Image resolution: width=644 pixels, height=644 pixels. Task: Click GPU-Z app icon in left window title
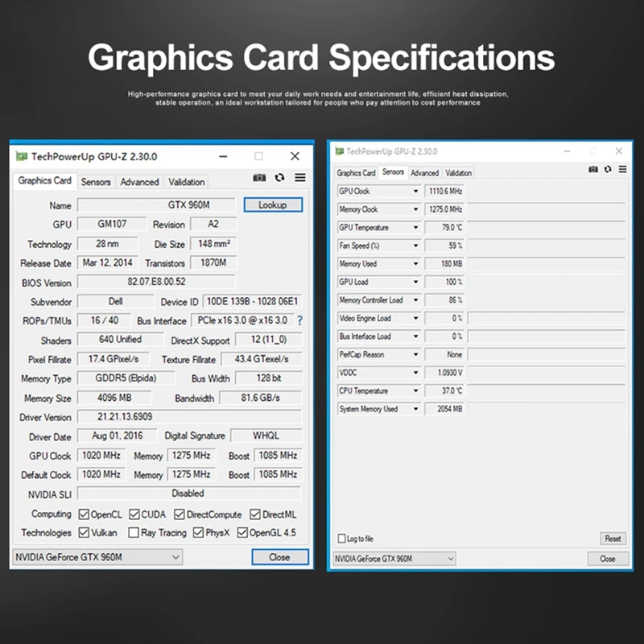pyautogui.click(x=22, y=156)
